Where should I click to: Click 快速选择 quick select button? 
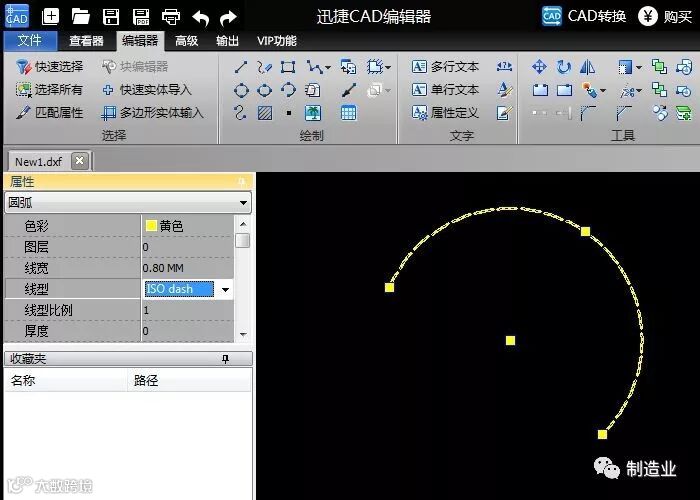point(49,67)
